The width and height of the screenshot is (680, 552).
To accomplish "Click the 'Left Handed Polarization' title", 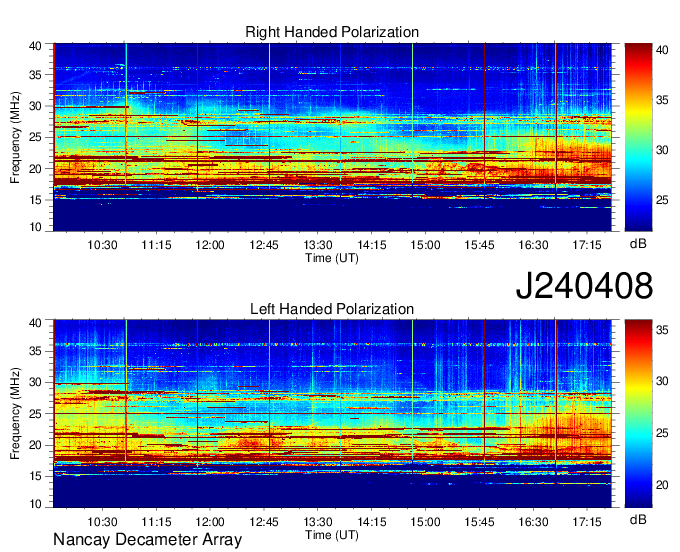I will [332, 309].
